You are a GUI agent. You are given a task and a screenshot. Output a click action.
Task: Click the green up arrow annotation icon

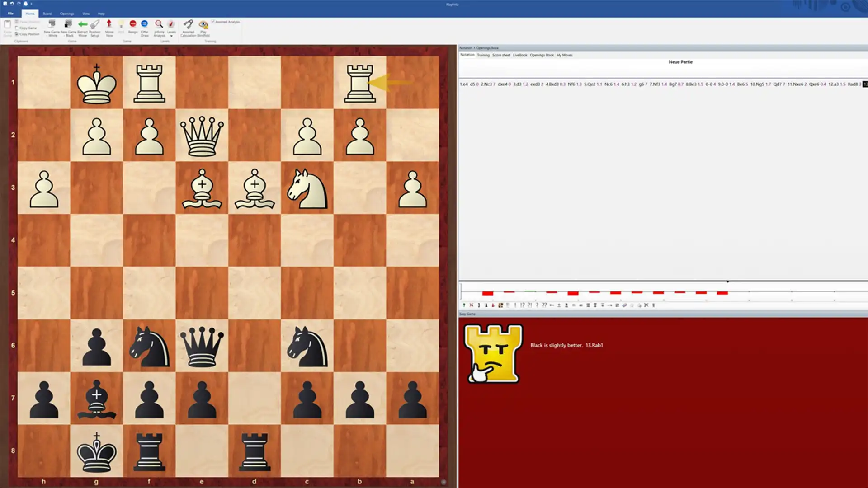pyautogui.click(x=464, y=305)
